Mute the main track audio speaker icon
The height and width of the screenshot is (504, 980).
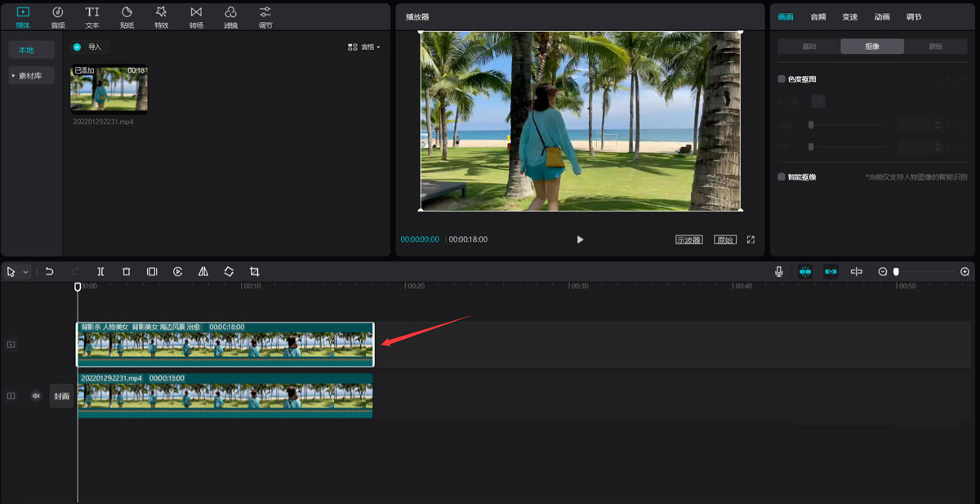point(36,395)
